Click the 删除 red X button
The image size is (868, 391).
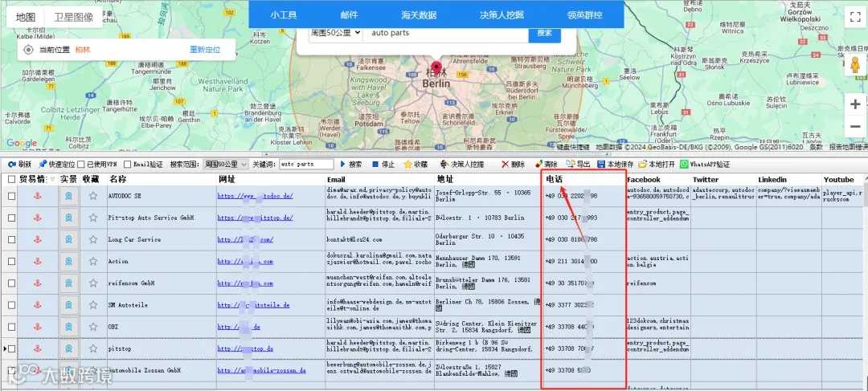click(513, 165)
